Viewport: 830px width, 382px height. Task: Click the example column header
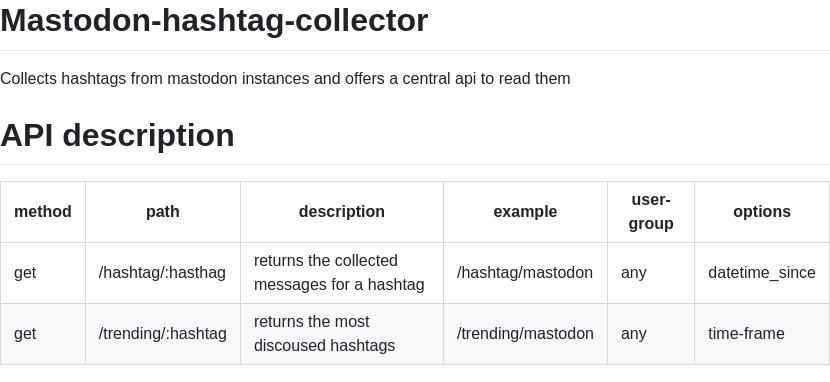525,212
